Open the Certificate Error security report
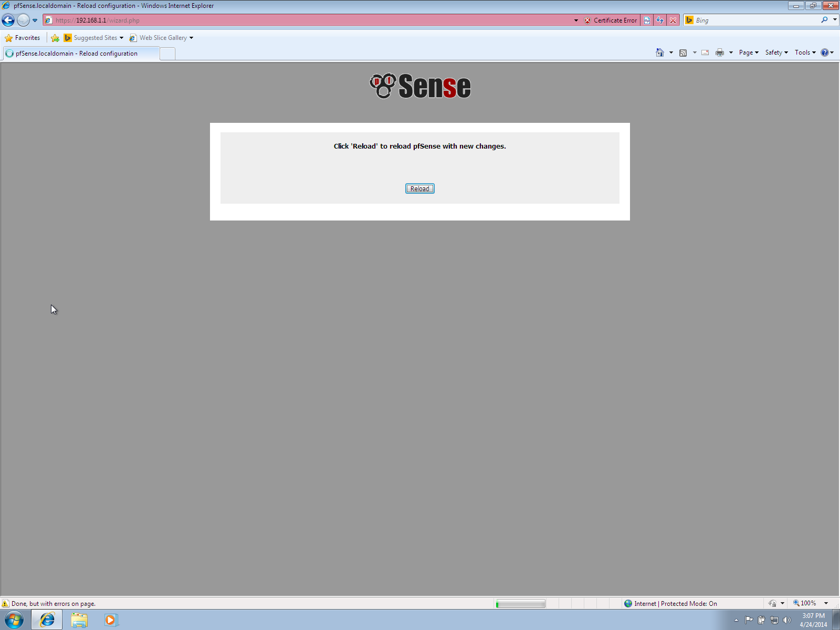 [611, 20]
